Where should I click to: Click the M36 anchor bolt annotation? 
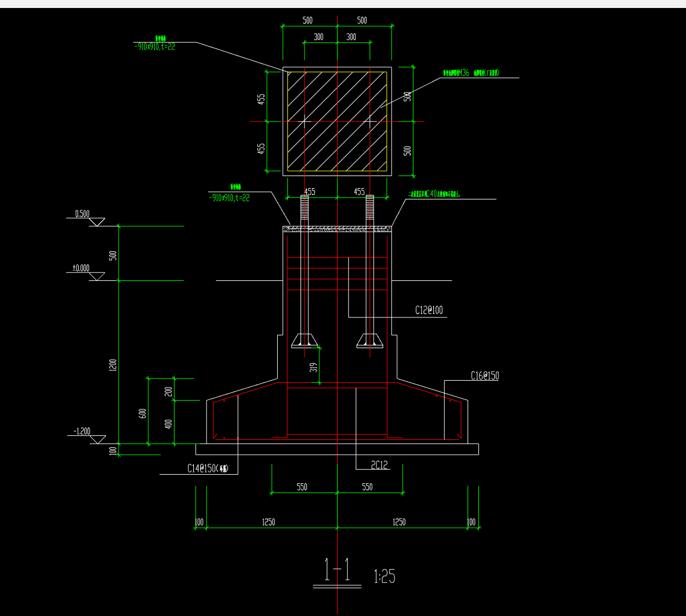(x=472, y=73)
